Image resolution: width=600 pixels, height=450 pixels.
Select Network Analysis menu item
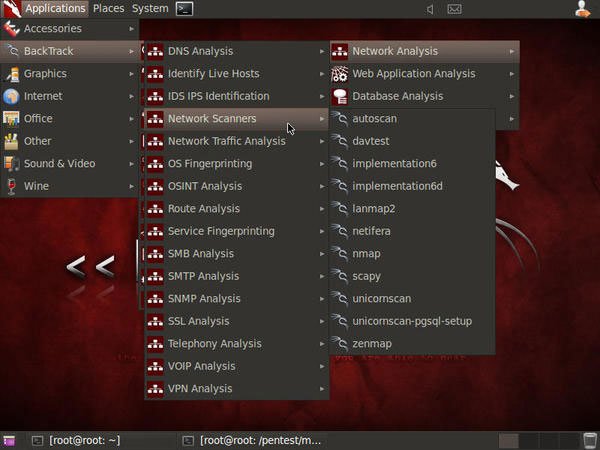[x=425, y=51]
